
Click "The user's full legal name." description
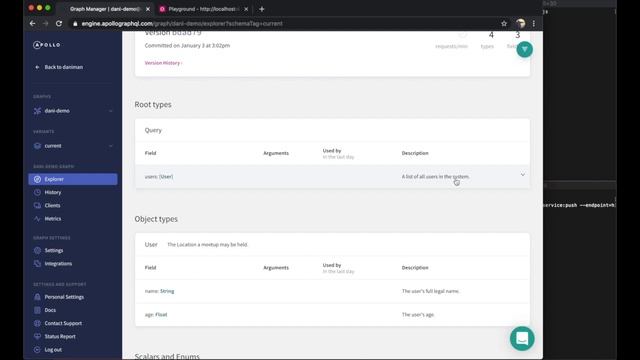click(431, 291)
